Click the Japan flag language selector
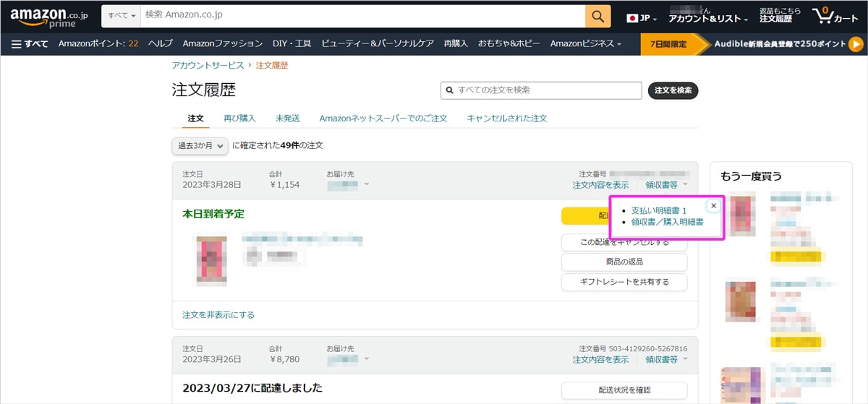The image size is (868, 404). click(x=642, y=18)
